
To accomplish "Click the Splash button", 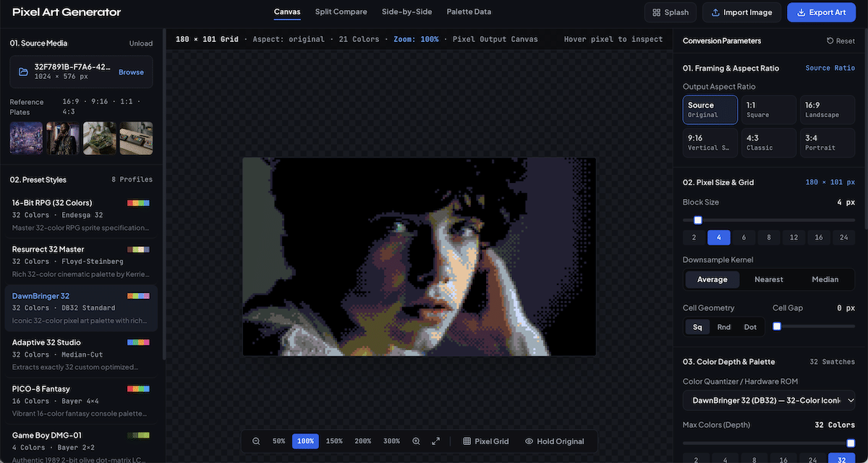I will [671, 12].
